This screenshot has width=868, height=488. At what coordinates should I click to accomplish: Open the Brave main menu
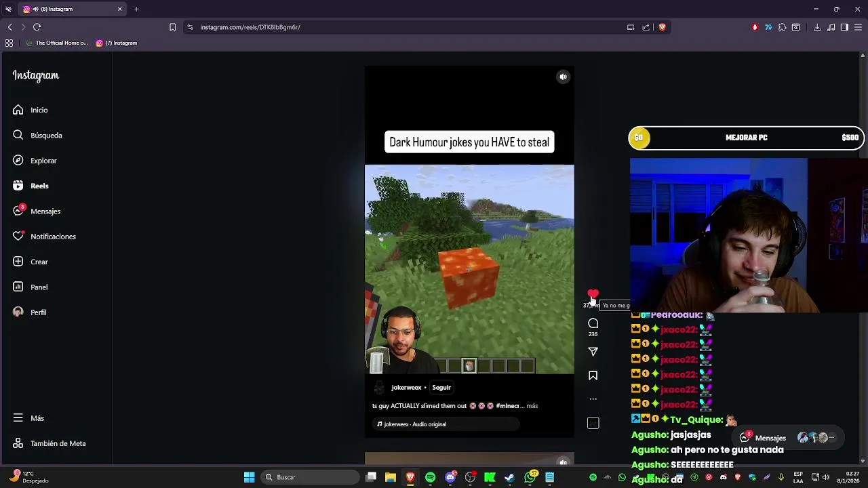(x=858, y=27)
